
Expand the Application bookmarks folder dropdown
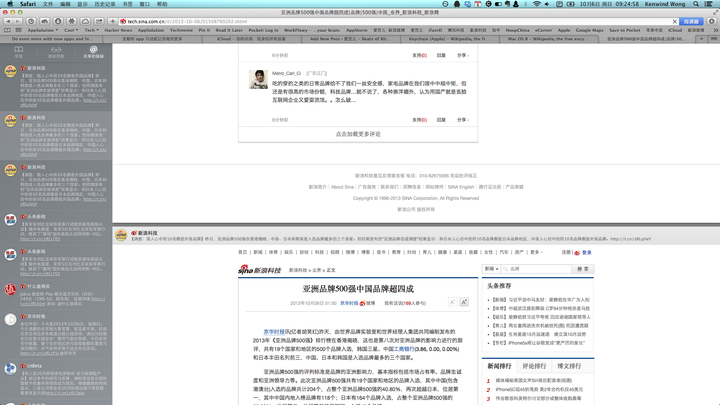(x=43, y=30)
